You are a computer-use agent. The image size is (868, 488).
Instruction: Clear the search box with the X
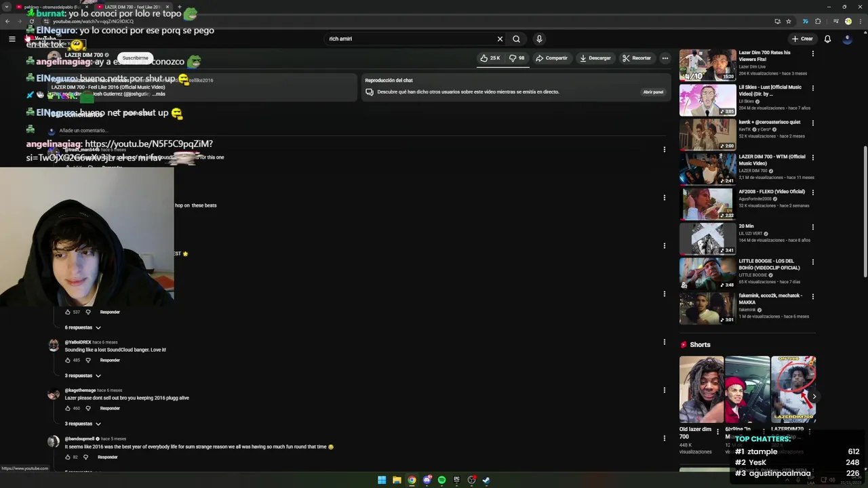coord(500,39)
